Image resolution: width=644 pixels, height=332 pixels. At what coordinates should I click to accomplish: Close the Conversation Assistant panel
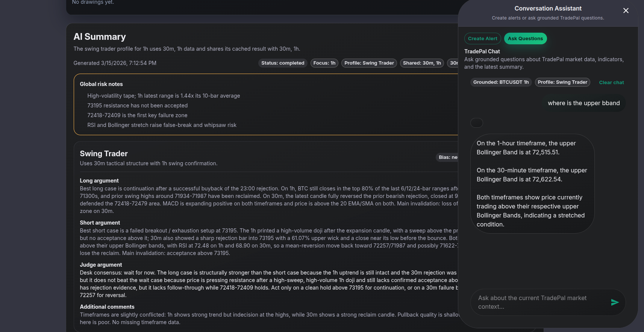626,11
